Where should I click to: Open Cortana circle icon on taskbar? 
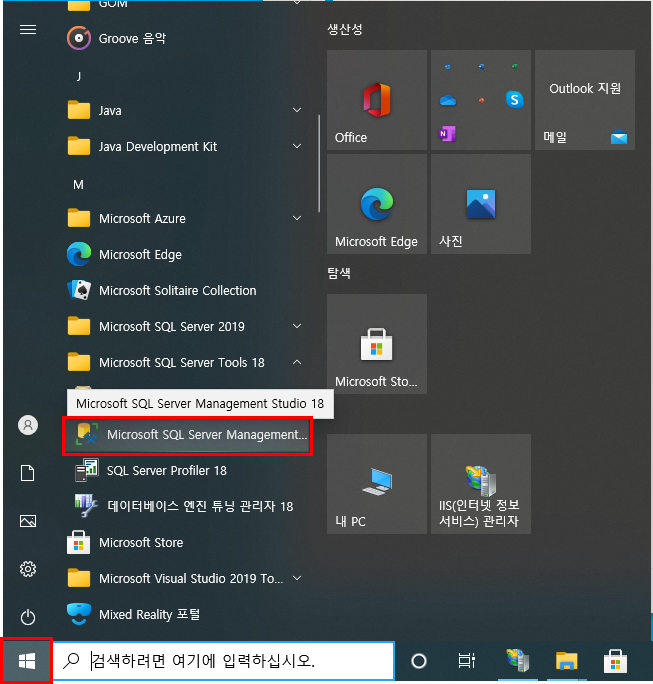[x=419, y=661]
